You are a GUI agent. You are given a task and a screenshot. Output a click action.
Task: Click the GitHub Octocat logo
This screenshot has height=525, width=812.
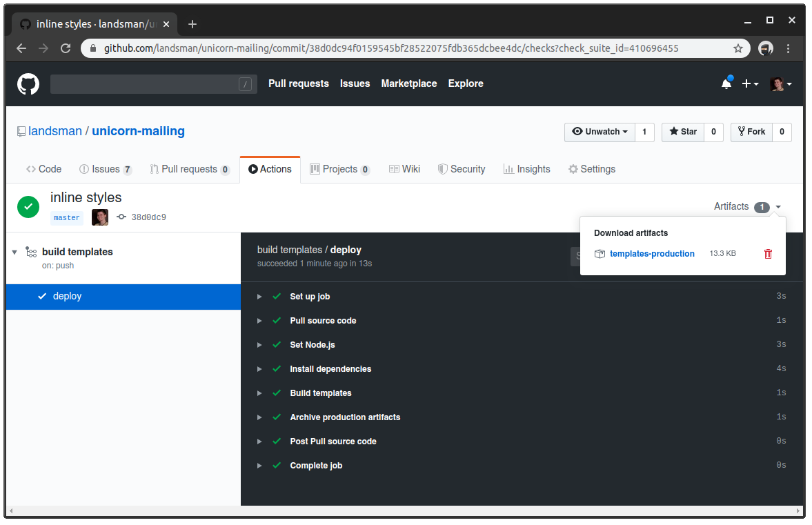tap(28, 84)
